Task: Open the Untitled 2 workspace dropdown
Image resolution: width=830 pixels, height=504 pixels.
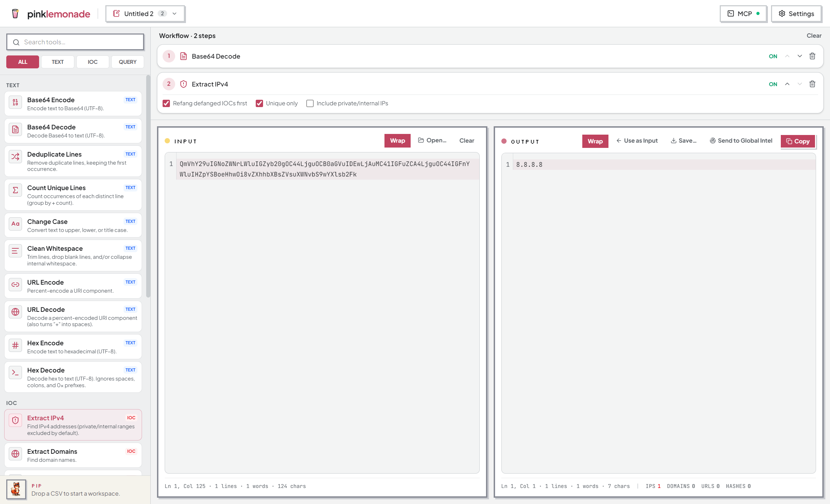Action: point(145,14)
